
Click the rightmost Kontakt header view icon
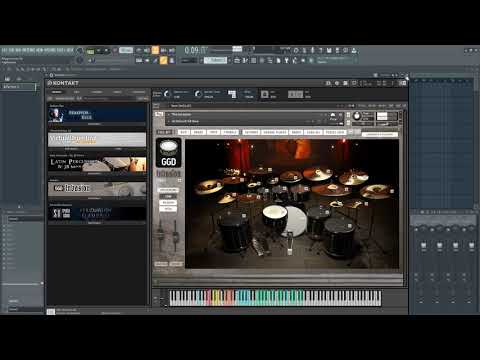click(x=403, y=83)
